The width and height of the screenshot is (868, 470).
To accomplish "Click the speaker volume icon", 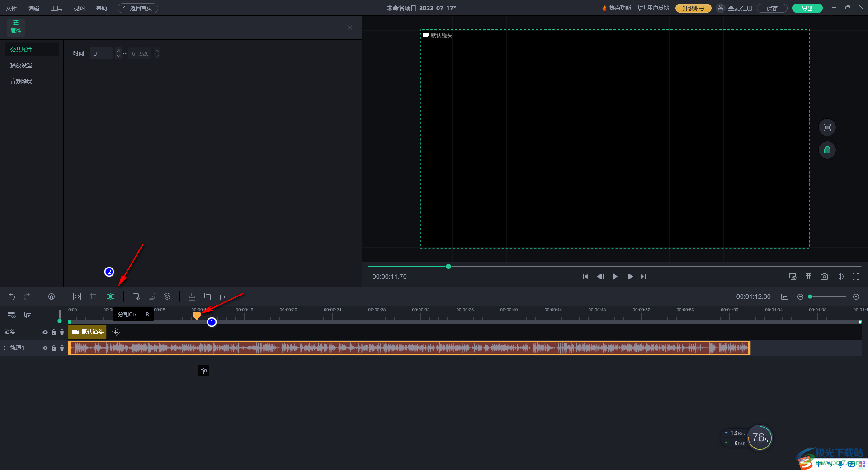I will pyautogui.click(x=840, y=277).
